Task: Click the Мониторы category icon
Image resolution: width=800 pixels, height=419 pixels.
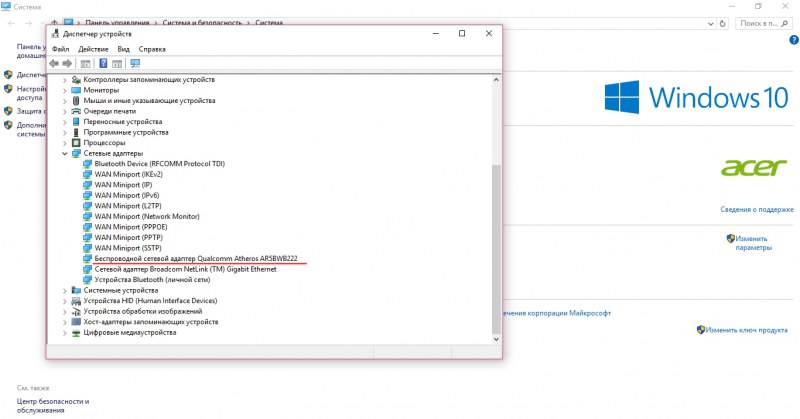Action: [76, 90]
